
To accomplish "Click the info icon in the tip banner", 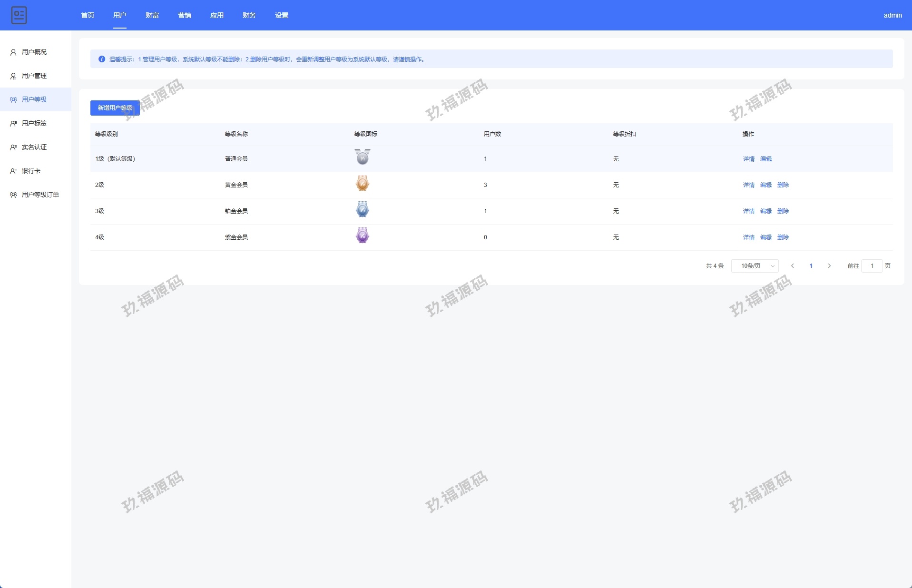I will [101, 59].
